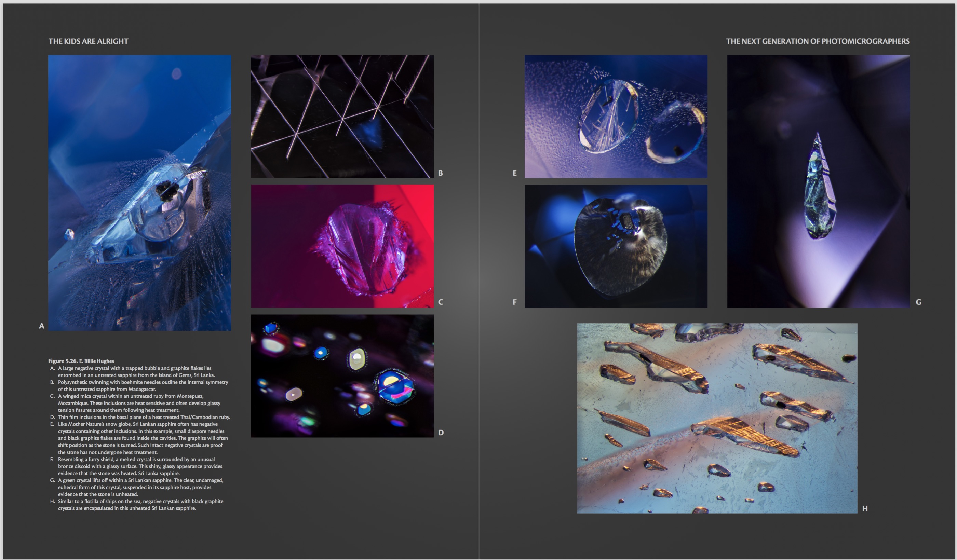Click the letter label 'H' beside the flotilla photo
Screen dimensions: 957x560
[865, 508]
